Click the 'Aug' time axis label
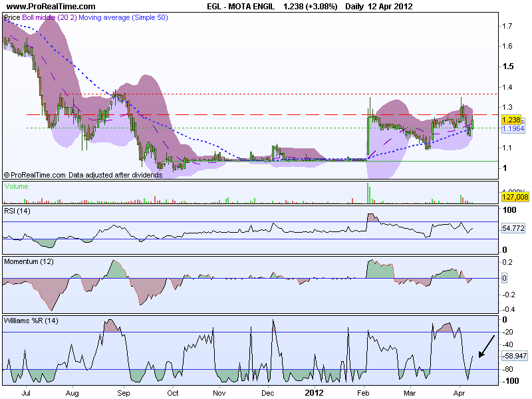 point(72,393)
